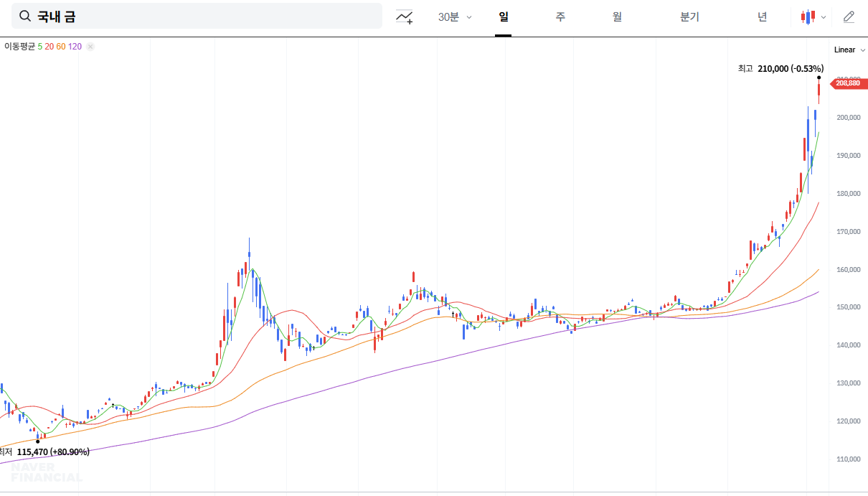Select the 월 monthly tab
Viewport: 868px width, 496px height.
point(617,17)
